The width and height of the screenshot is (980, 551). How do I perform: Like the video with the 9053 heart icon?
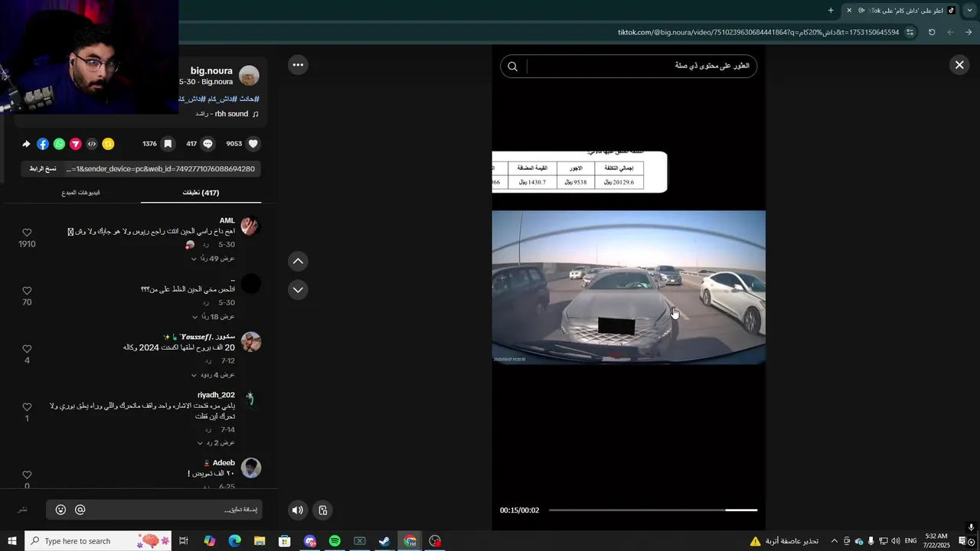tap(253, 144)
